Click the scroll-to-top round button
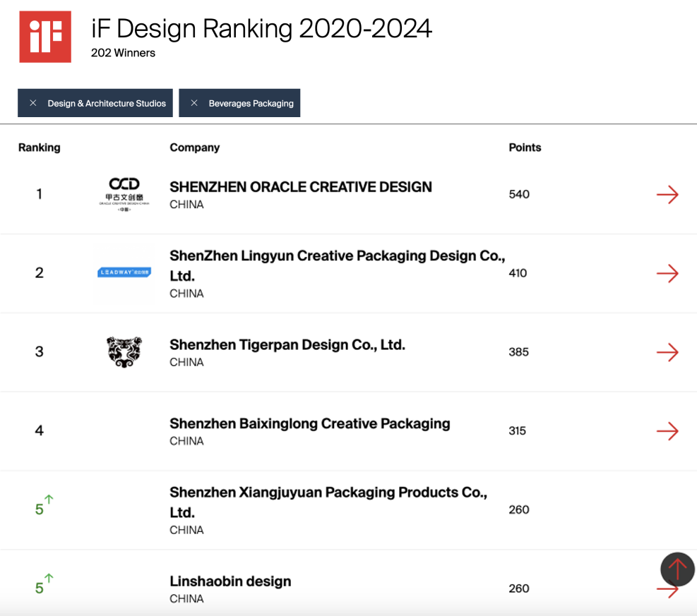The height and width of the screenshot is (616, 697). point(677,569)
